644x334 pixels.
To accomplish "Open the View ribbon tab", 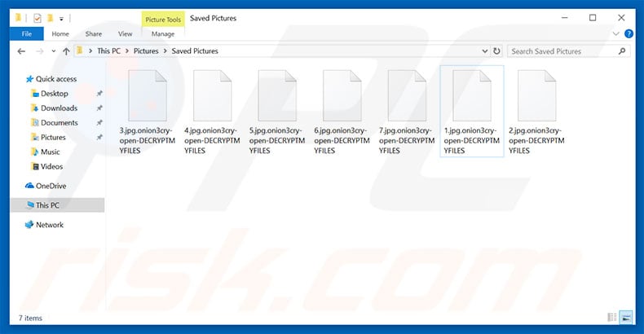I will (126, 34).
